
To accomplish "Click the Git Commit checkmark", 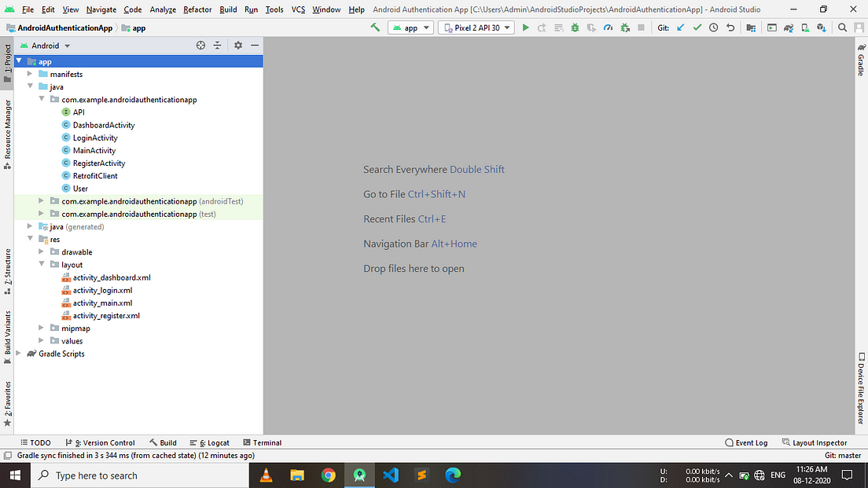I will (x=697, y=28).
